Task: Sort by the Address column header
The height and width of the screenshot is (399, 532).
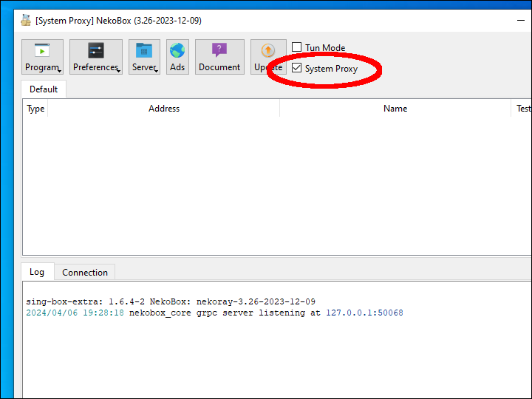Action: 164,109
